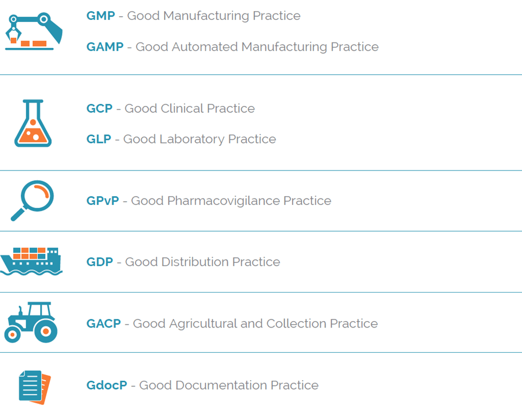Click the GDP acronym
522x420 pixels.
100,262
